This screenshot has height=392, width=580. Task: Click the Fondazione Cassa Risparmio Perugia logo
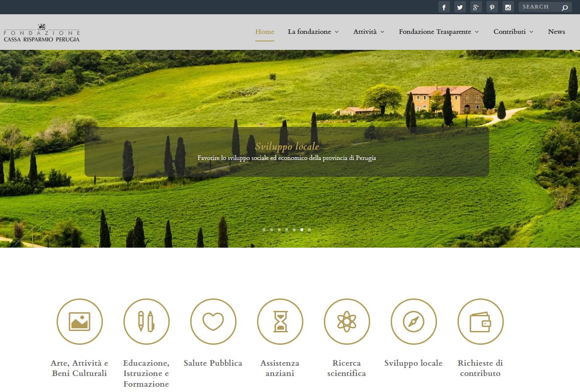click(42, 33)
